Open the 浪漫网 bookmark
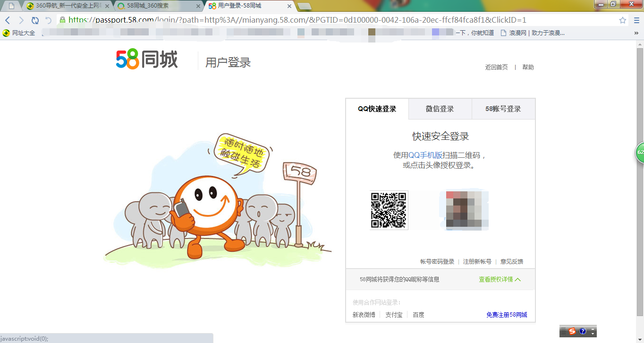The image size is (644, 343). (x=533, y=33)
